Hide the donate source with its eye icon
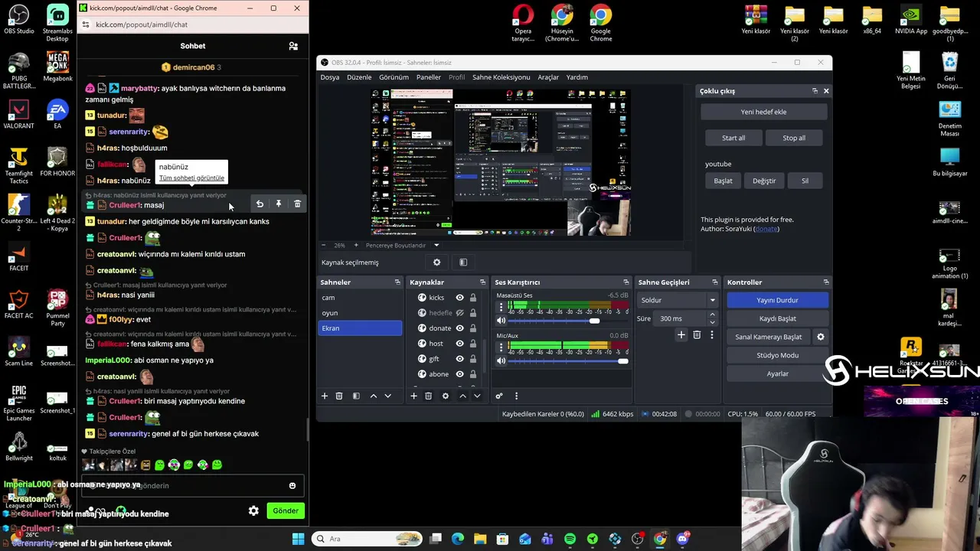 coord(459,328)
